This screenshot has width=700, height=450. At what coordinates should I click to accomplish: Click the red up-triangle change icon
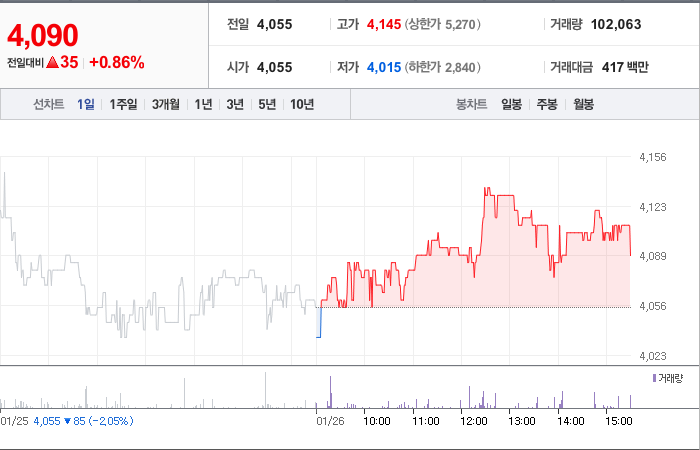(52, 62)
